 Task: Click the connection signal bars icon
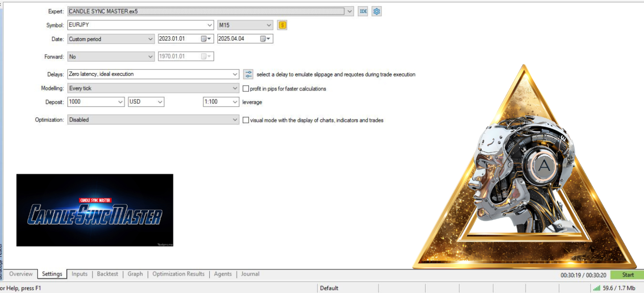click(596, 288)
